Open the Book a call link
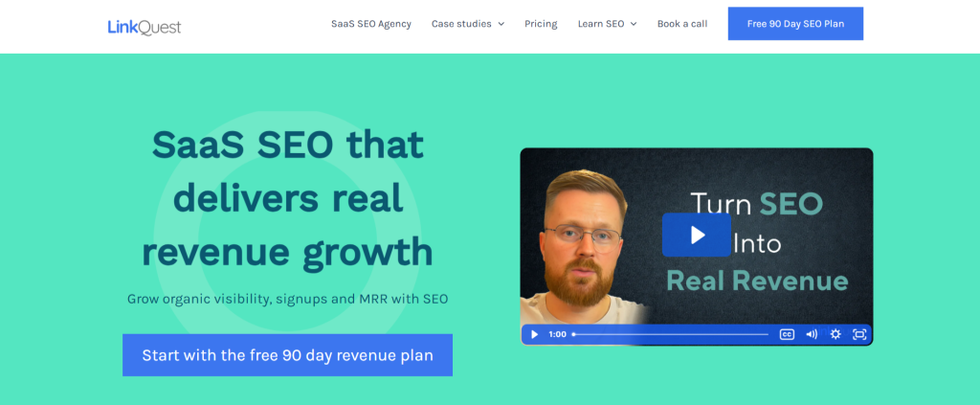 click(x=682, y=24)
